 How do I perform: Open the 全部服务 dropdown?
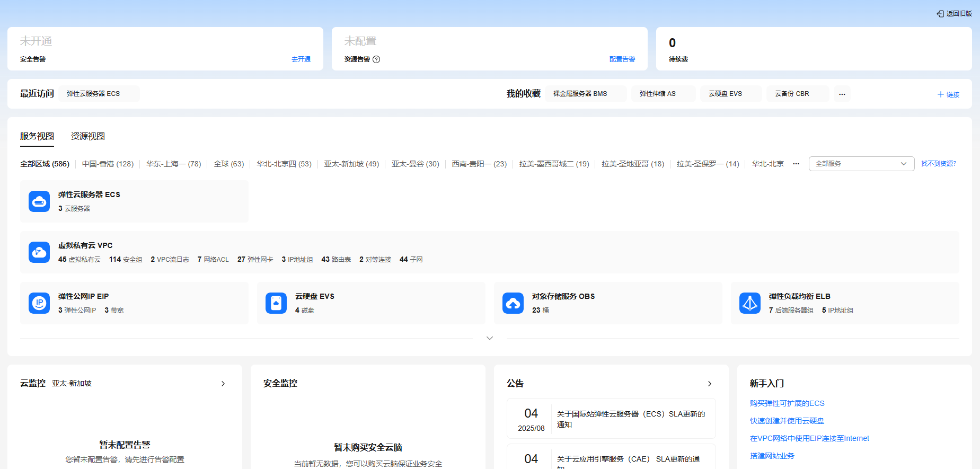[x=861, y=164]
